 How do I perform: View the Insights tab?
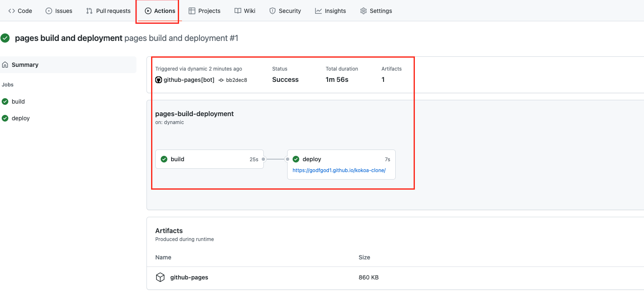[331, 11]
